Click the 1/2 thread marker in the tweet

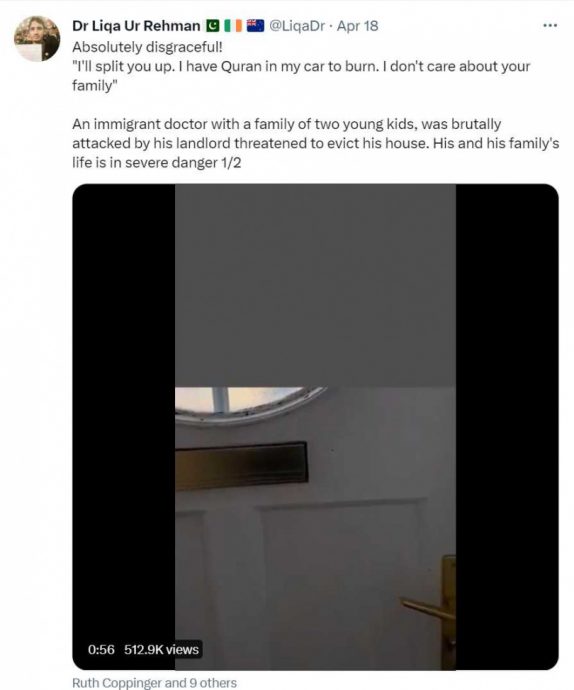pos(231,163)
